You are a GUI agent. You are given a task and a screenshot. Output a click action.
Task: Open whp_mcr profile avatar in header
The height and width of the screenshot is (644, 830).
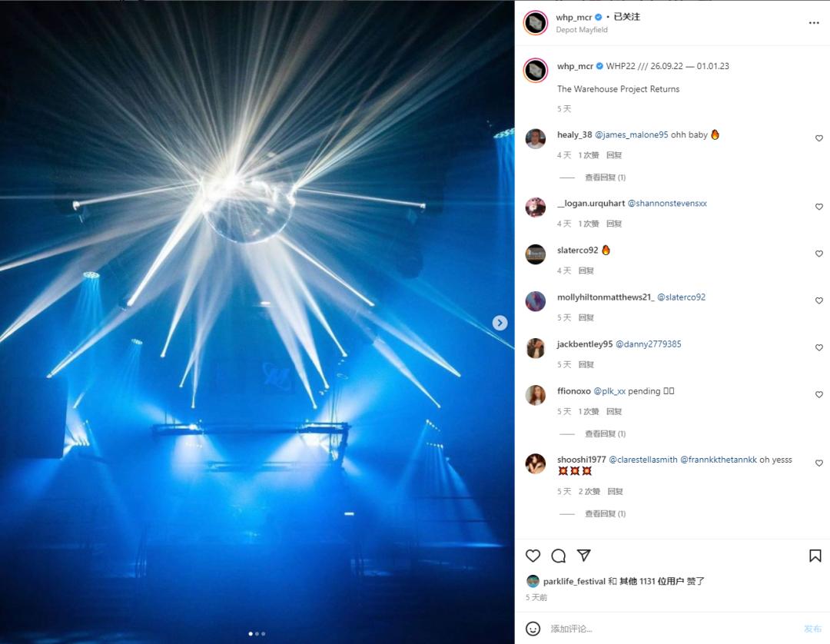pyautogui.click(x=535, y=23)
